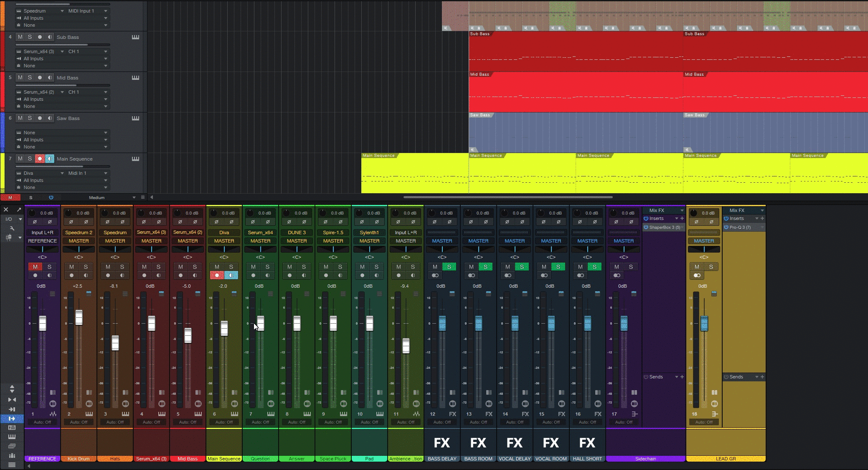Select the BASS DELAY FX channel label
The height and width of the screenshot is (470, 868).
442,459
